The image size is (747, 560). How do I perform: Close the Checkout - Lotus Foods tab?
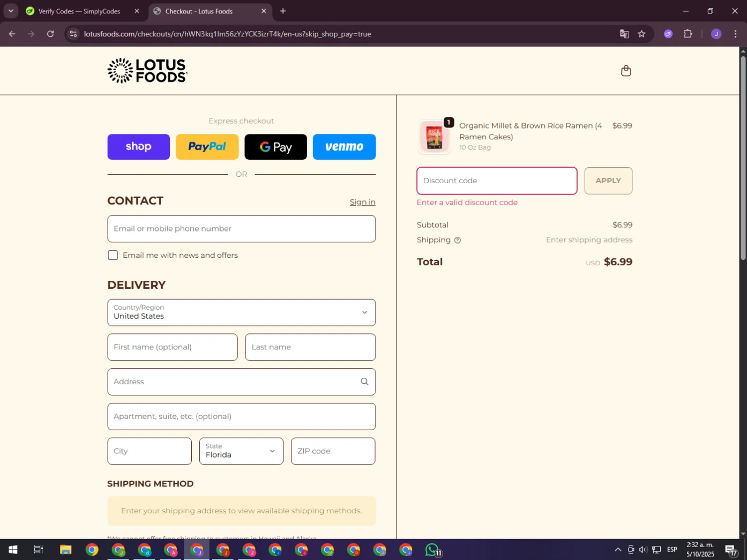click(x=264, y=11)
